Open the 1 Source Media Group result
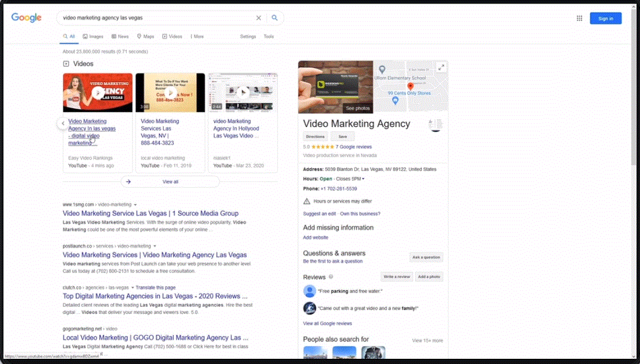Image resolution: width=640 pixels, height=364 pixels. (150, 213)
